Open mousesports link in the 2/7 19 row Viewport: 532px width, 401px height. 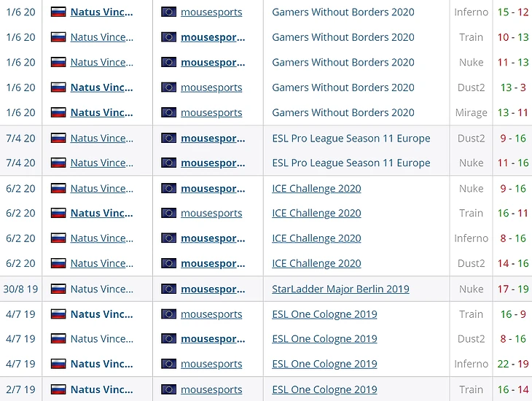click(211, 389)
